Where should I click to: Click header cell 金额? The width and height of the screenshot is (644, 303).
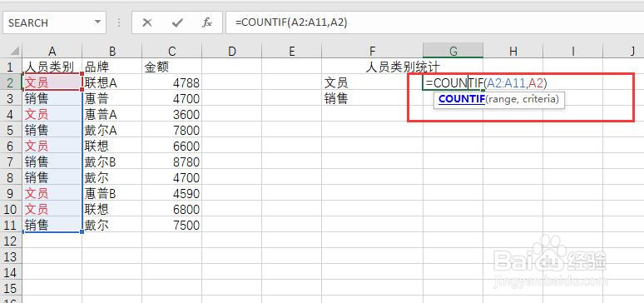click(x=171, y=67)
